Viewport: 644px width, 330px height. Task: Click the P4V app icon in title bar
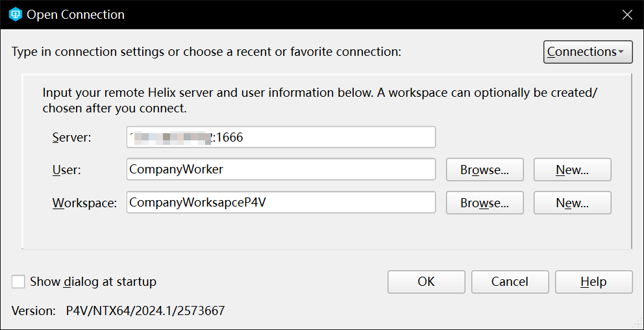click(x=15, y=15)
